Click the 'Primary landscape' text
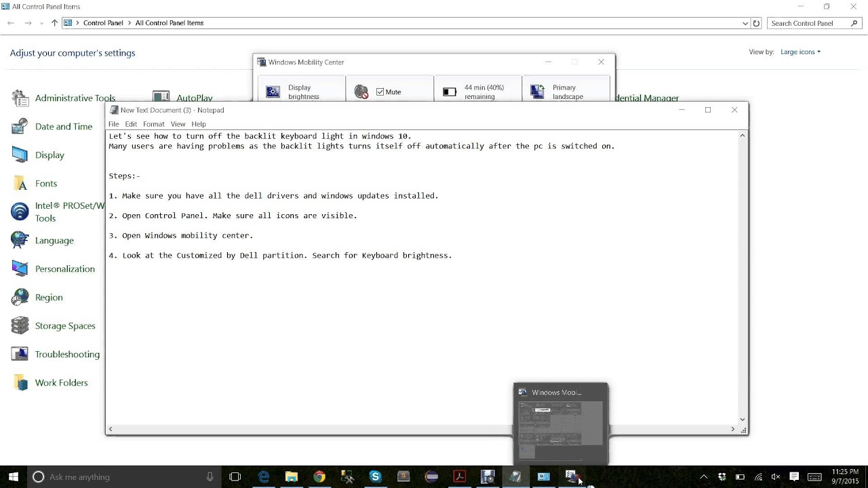This screenshot has height=488, width=868. click(568, 92)
